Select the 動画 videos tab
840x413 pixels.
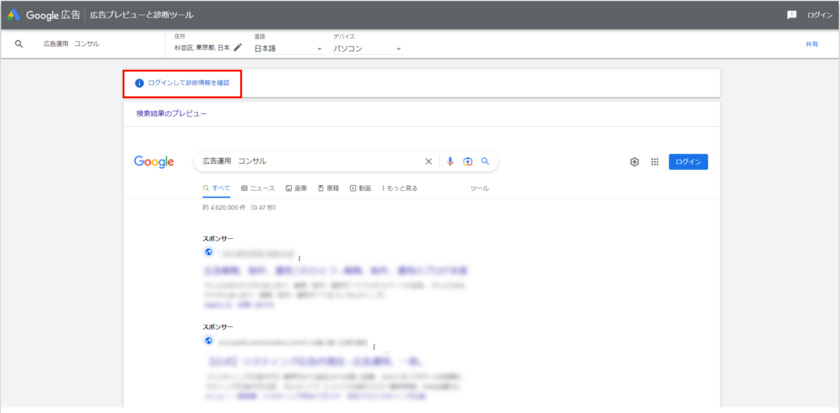pyautogui.click(x=360, y=188)
